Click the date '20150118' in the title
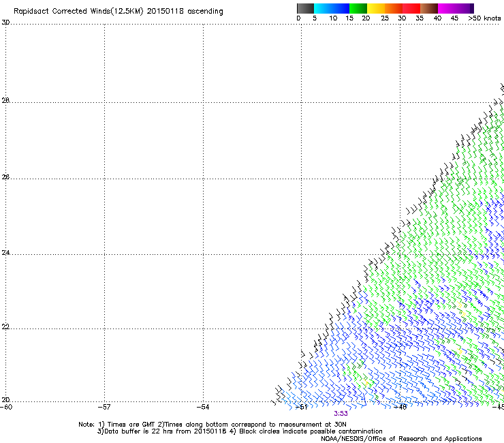Viewport: 504px width, 443px height. coord(166,11)
